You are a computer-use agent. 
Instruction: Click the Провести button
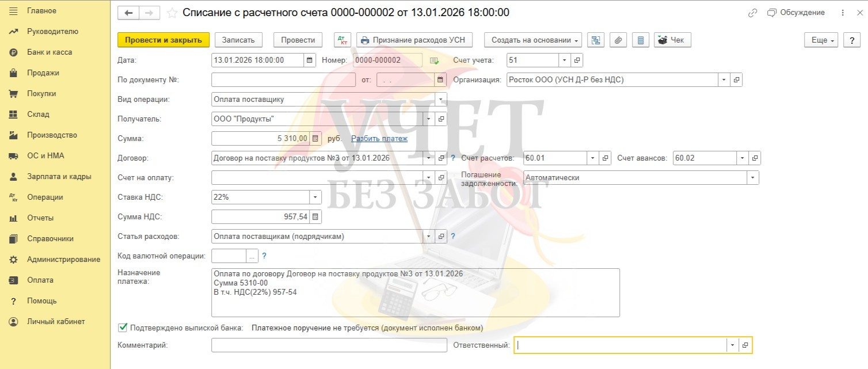coord(298,40)
